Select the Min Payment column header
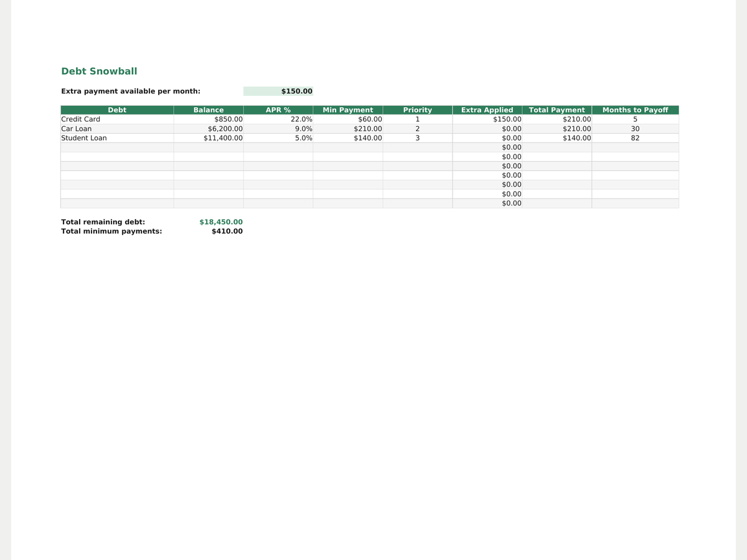 point(348,110)
